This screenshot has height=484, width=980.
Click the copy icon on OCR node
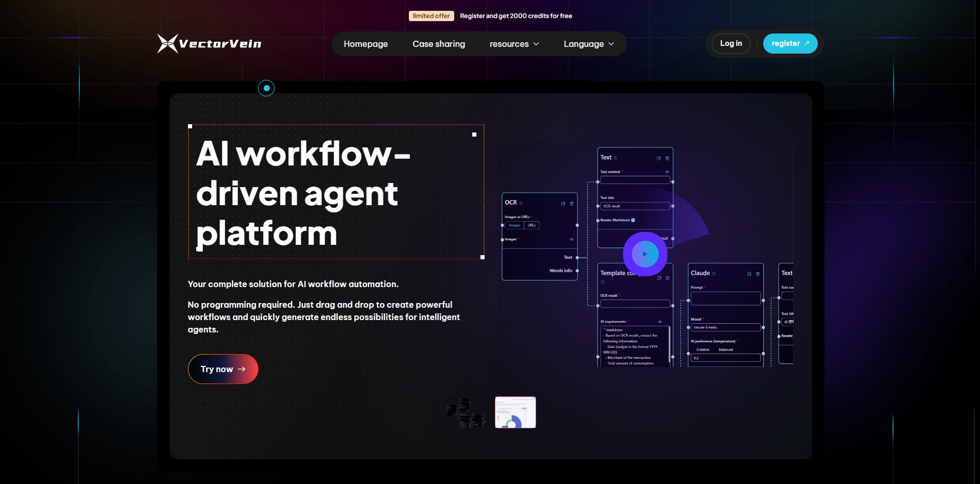[563, 204]
